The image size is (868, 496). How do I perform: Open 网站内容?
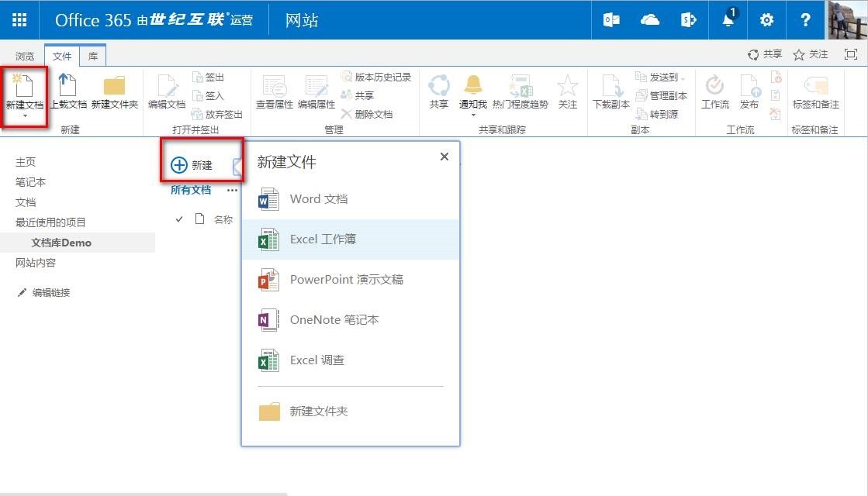point(36,263)
